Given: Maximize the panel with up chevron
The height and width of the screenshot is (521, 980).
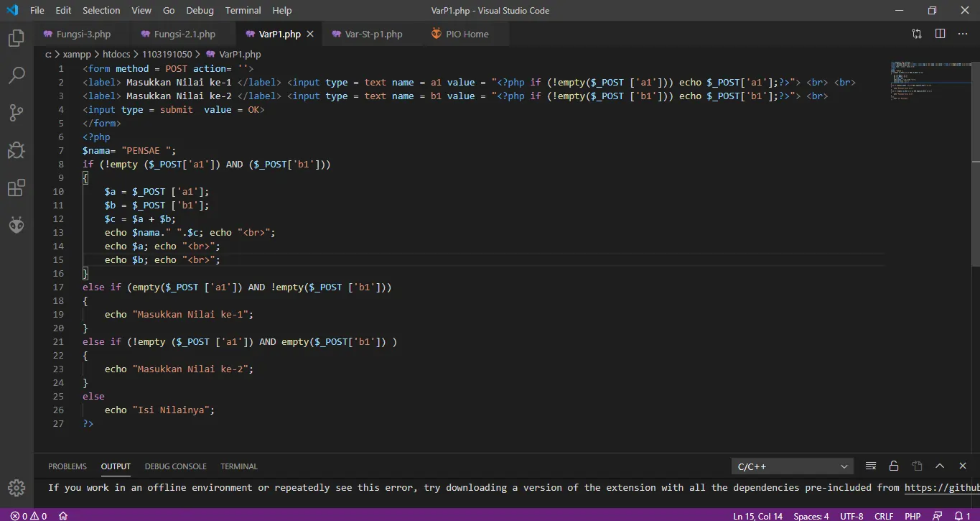Looking at the screenshot, I should [940, 466].
